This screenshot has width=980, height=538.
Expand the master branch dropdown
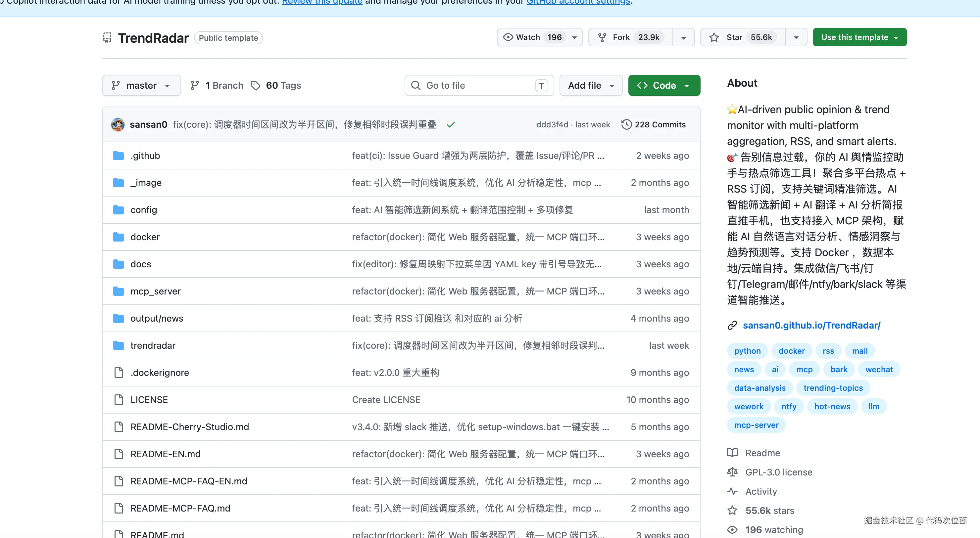pyautogui.click(x=141, y=86)
